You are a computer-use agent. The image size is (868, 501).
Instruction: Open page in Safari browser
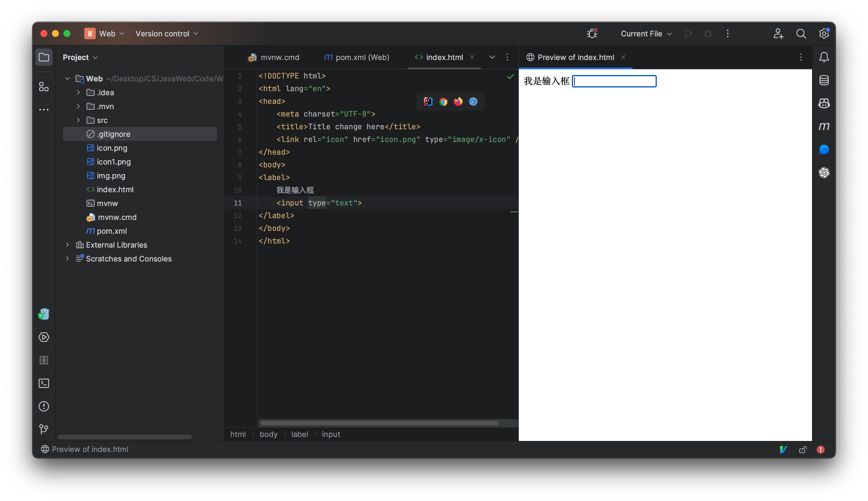(x=473, y=102)
